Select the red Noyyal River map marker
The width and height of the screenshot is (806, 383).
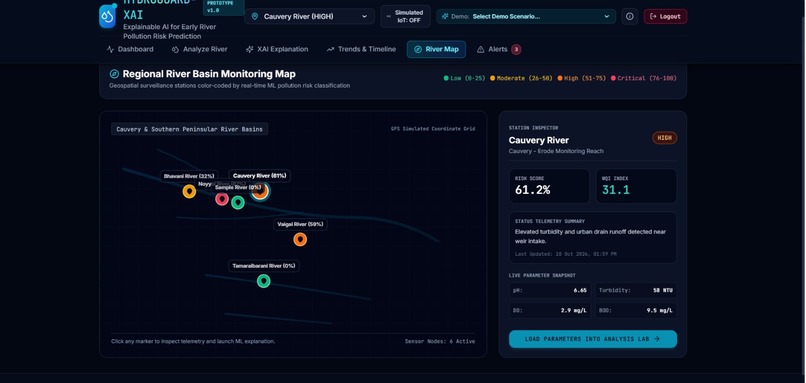(x=222, y=198)
